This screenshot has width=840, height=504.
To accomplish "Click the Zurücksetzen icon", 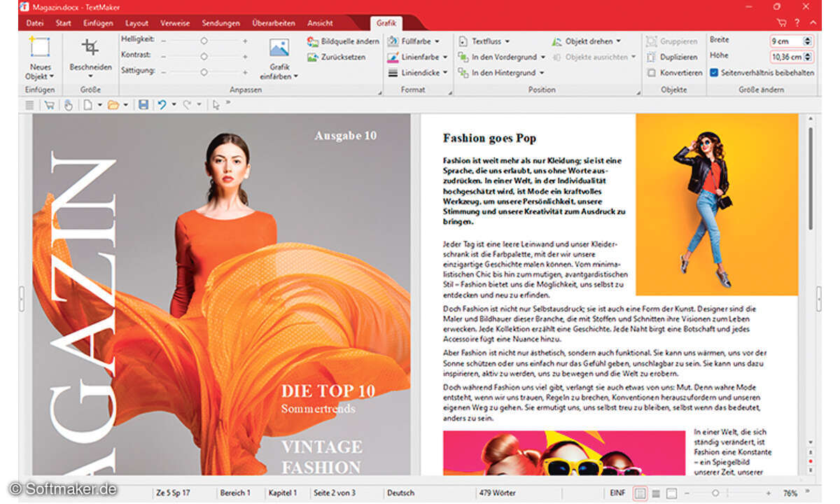I will (313, 57).
